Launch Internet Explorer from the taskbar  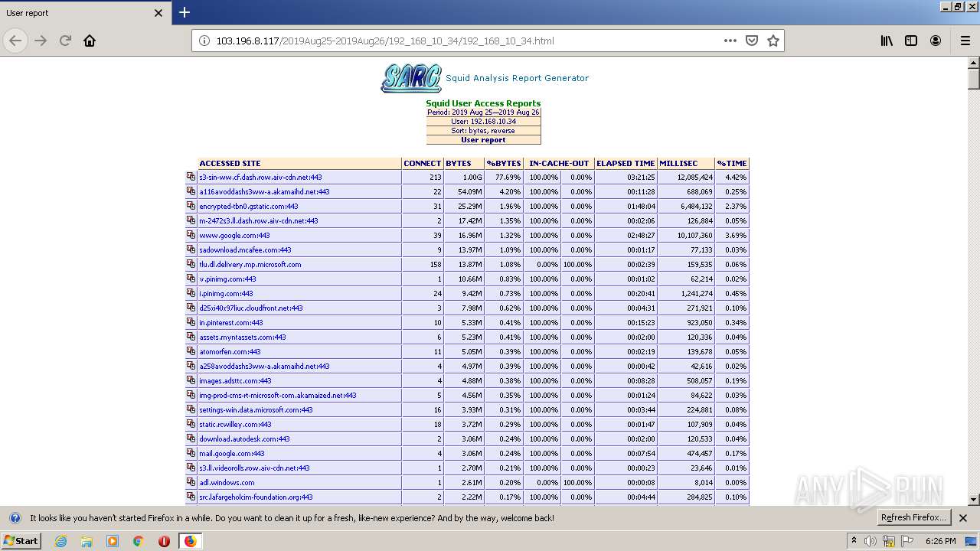pos(60,541)
